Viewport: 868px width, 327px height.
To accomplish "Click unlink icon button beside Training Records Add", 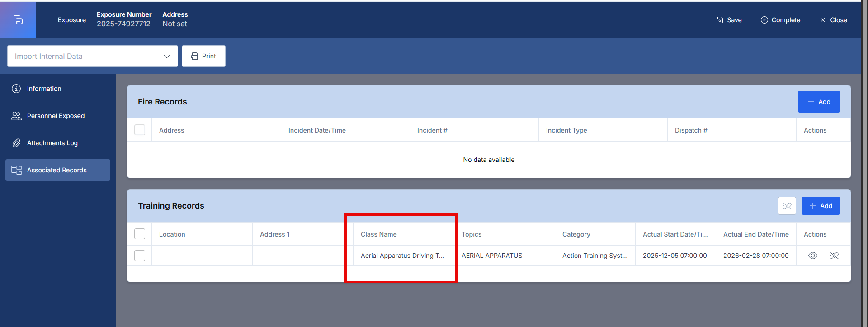I will click(x=787, y=206).
